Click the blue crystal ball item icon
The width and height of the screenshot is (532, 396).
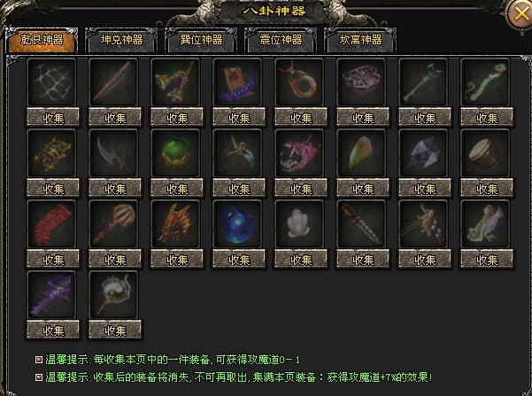237,224
